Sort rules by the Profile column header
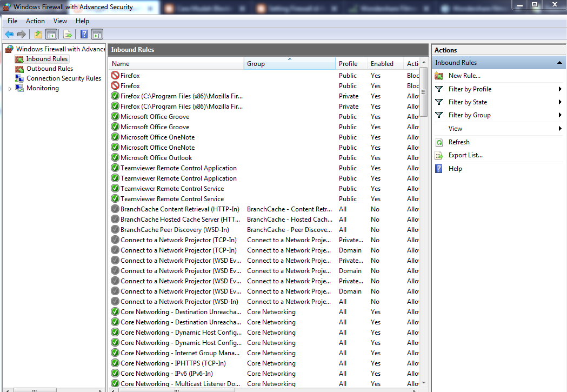 351,64
